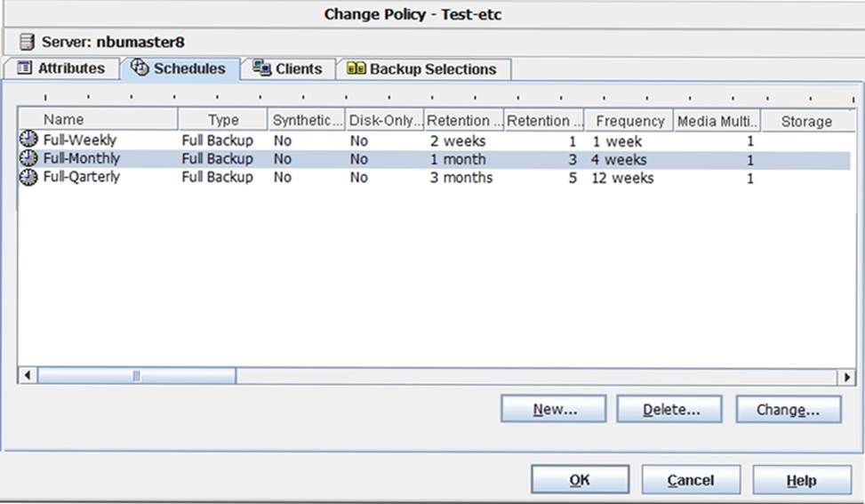Screen dimensions: 865x504
Task: Click the '3 months' retention cell
Action: click(461, 178)
